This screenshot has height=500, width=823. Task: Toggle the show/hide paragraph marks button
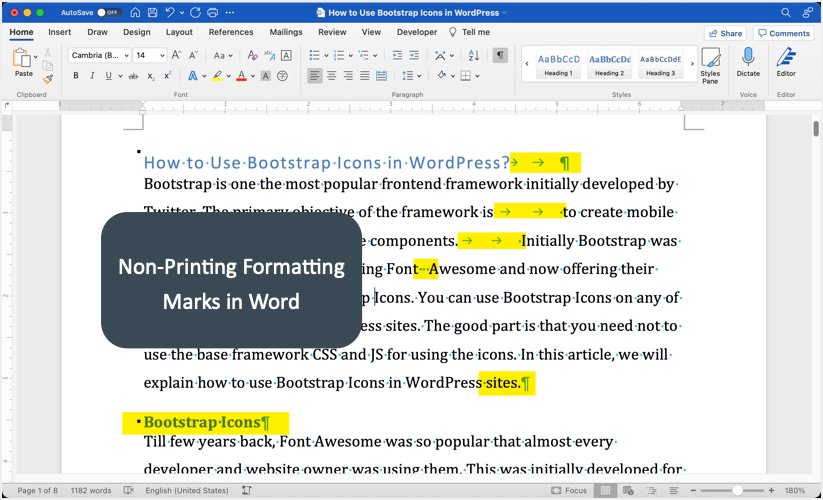pyautogui.click(x=500, y=55)
